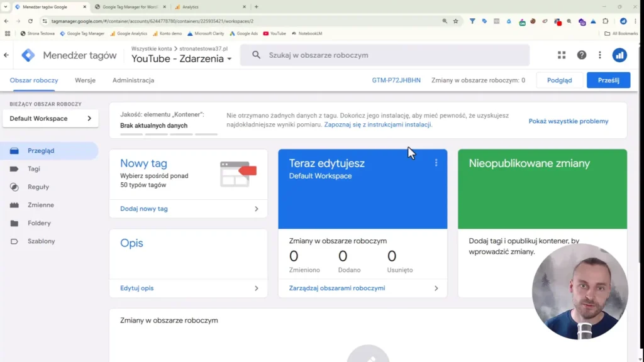Open YouTube bookmark
Screen dimensions: 644x362
tap(274, 33)
